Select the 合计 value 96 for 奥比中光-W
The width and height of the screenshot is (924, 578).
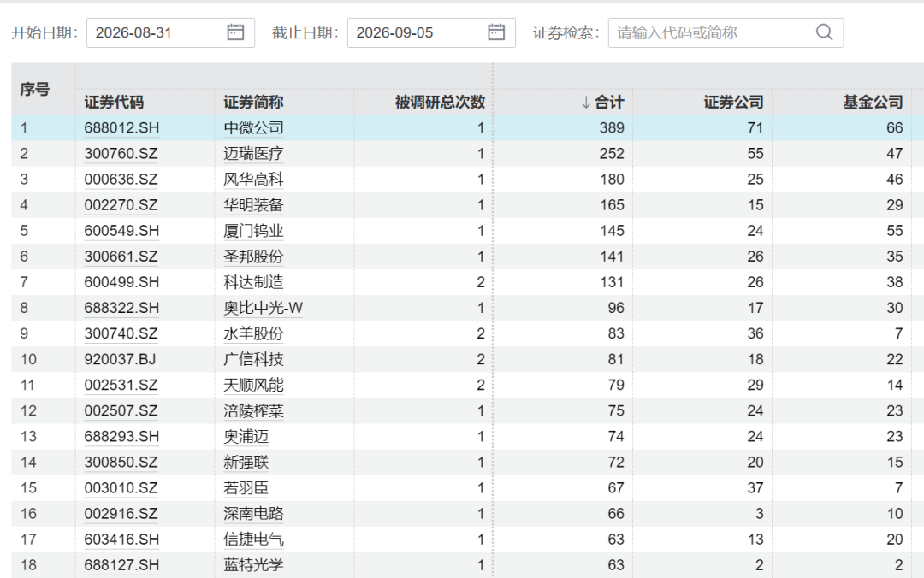[x=616, y=308]
